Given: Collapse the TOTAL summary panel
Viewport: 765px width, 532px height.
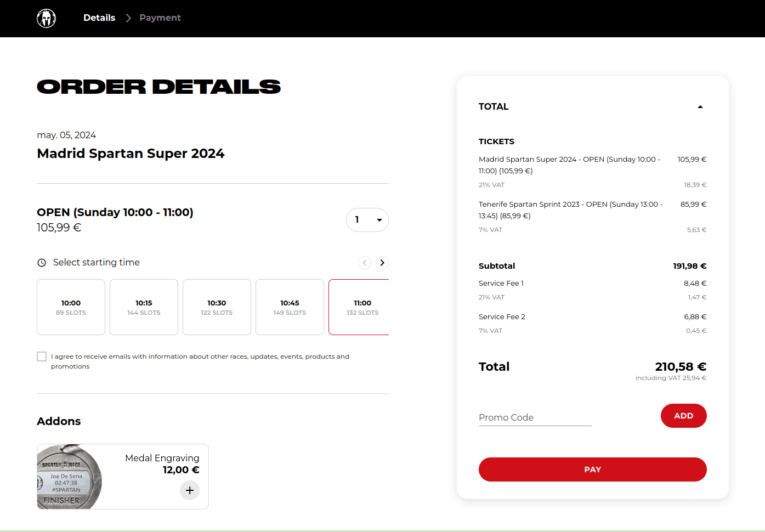Looking at the screenshot, I should [700, 107].
